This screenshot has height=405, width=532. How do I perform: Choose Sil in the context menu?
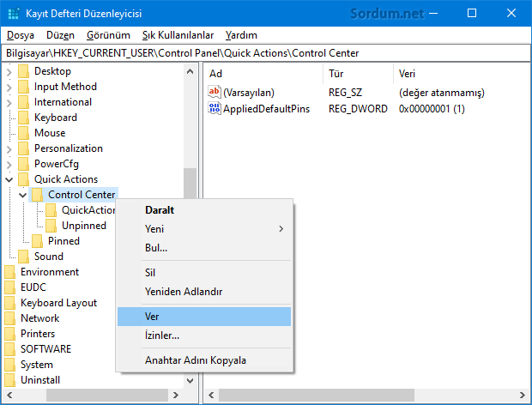click(x=204, y=273)
